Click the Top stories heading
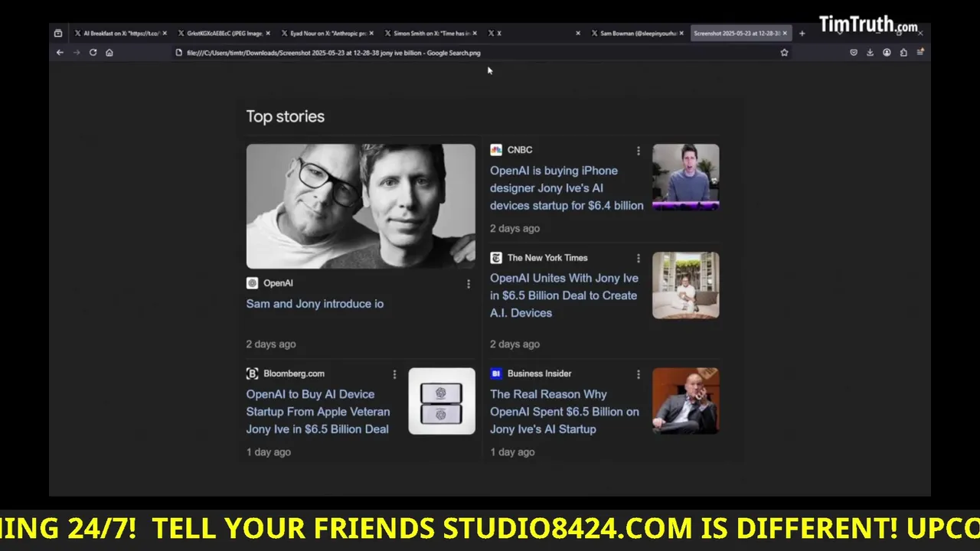This screenshot has height=551, width=980. [x=286, y=116]
